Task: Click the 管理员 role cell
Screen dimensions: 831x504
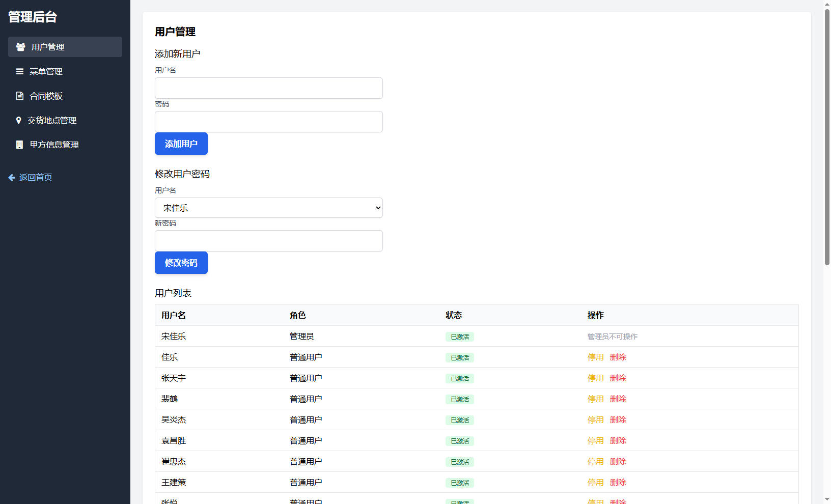Action: click(x=302, y=337)
